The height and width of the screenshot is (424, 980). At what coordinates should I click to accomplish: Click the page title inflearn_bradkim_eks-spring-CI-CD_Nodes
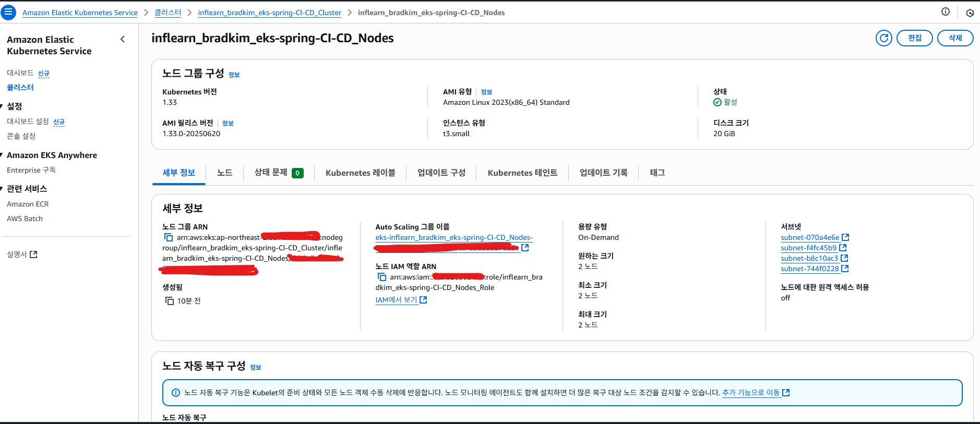point(272,38)
